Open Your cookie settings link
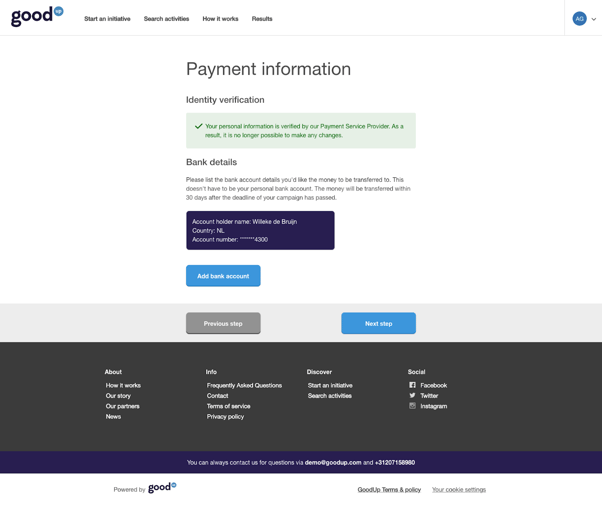The height and width of the screenshot is (505, 602). [x=459, y=490]
